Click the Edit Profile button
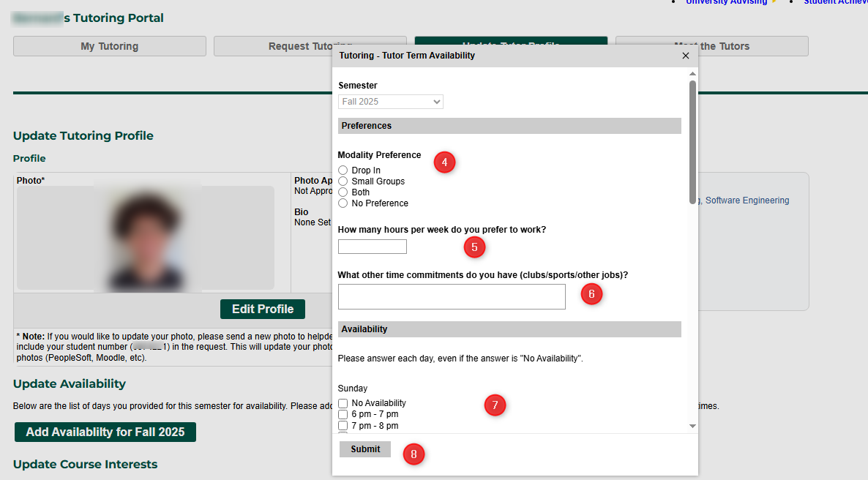868x480 pixels. click(262, 309)
